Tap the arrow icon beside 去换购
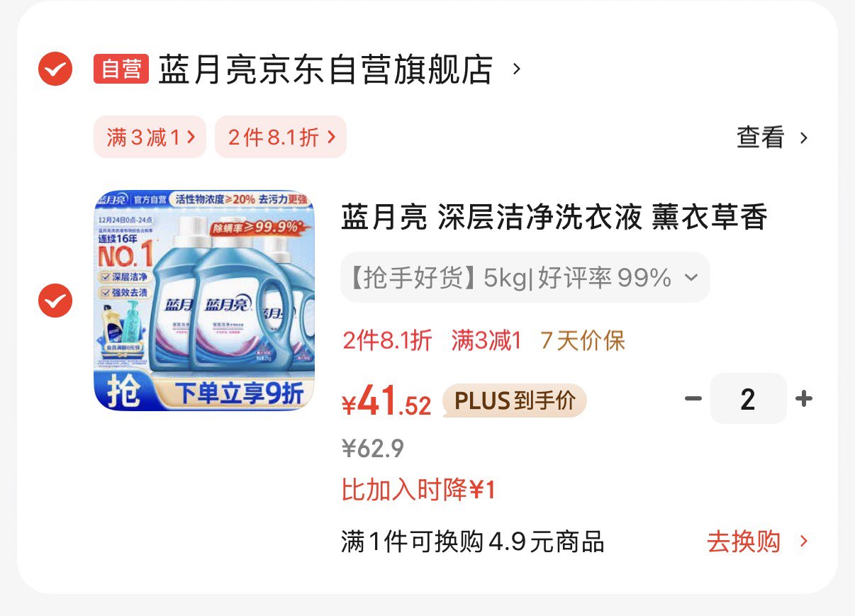Image resolution: width=855 pixels, height=616 pixels. (x=803, y=542)
